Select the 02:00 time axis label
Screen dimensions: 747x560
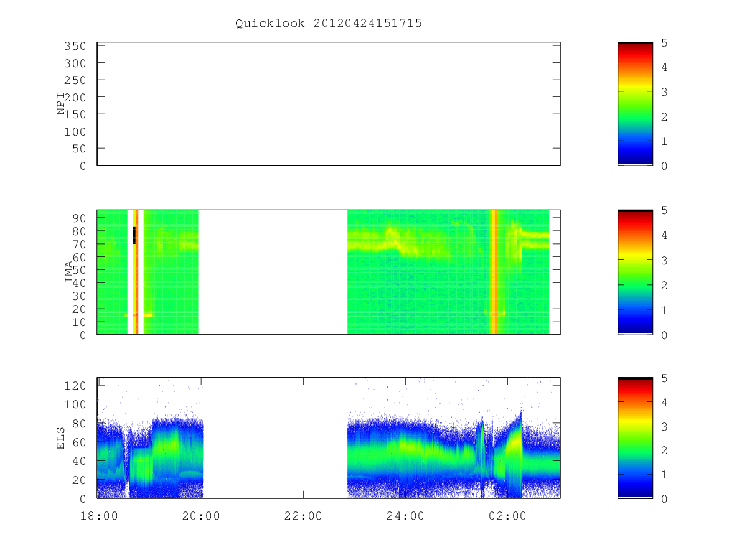point(508,516)
